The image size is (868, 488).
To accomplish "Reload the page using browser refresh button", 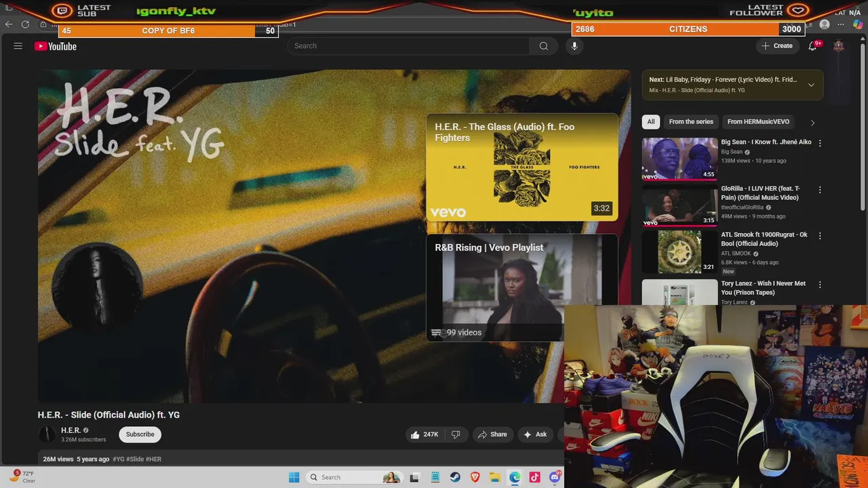I will tap(25, 24).
